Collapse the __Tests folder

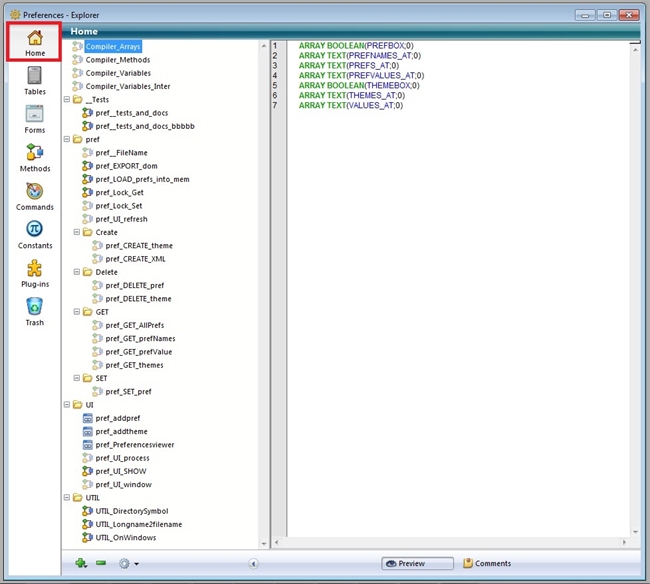66,100
